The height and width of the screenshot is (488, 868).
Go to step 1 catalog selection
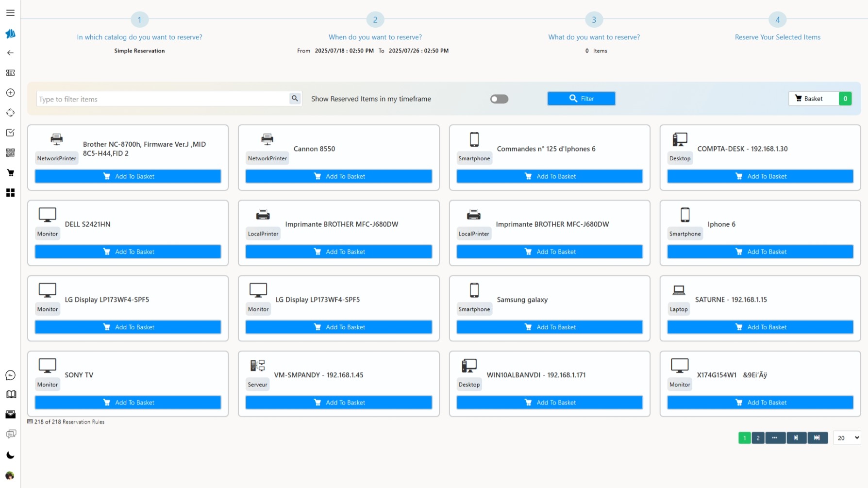pos(139,20)
